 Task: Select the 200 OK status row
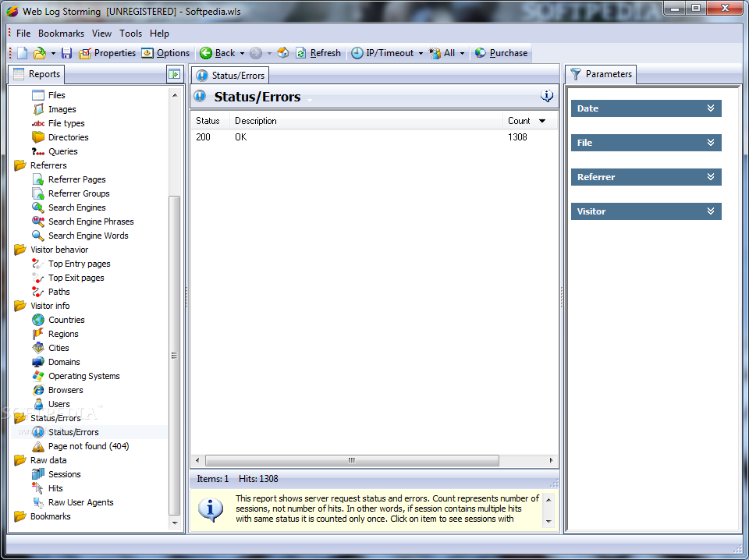point(374,137)
